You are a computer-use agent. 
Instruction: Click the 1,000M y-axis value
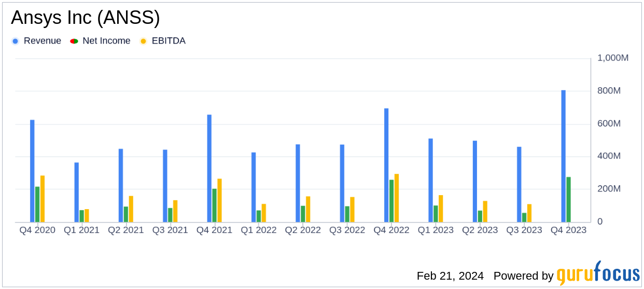click(x=613, y=58)
